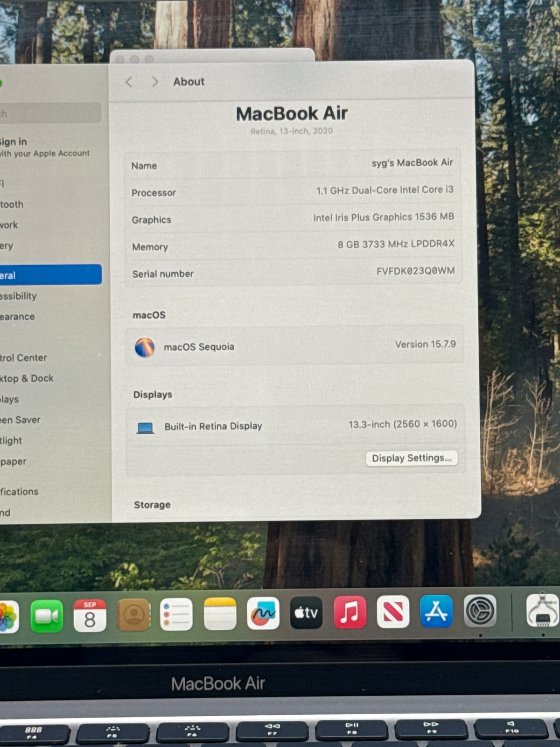The width and height of the screenshot is (560, 747).
Task: Open the News app in the Dock
Action: (x=393, y=612)
